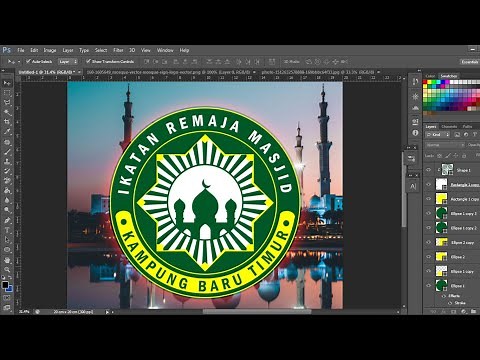This screenshot has height=360, width=480.
Task: Switch to the mosque vector png document tab
Action: click(169, 72)
